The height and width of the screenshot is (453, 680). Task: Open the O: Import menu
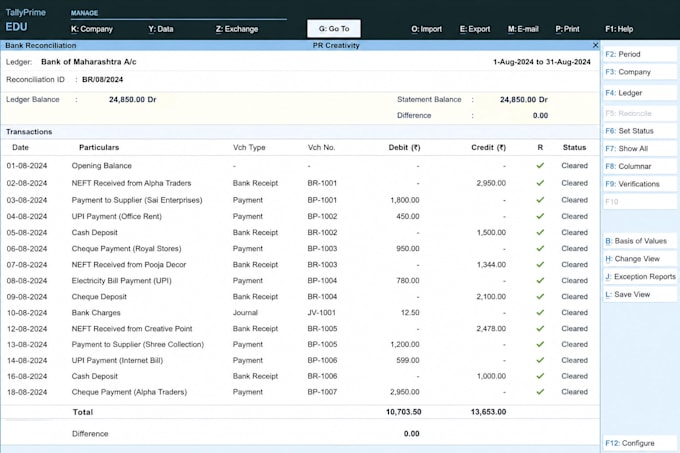click(x=427, y=29)
